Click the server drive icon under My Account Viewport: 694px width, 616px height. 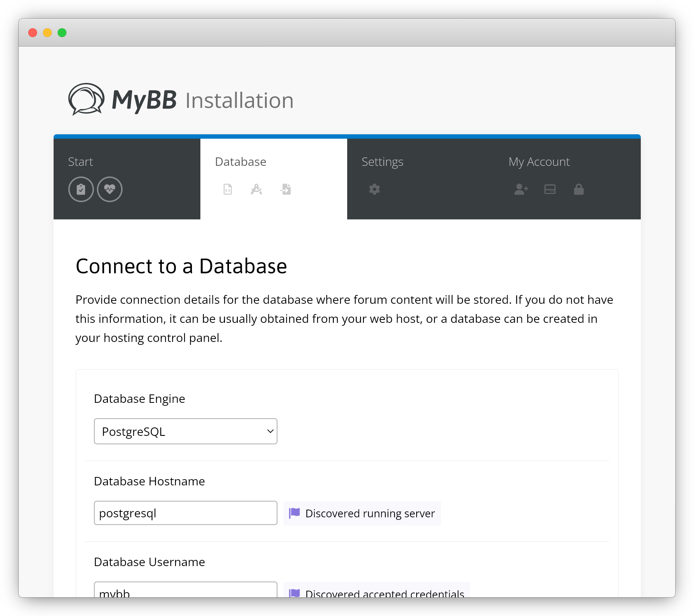(550, 189)
